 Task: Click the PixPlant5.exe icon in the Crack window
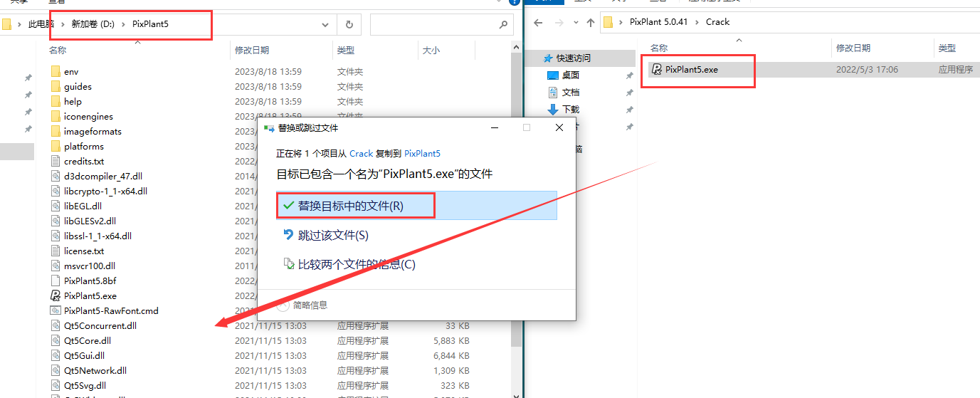tap(657, 69)
